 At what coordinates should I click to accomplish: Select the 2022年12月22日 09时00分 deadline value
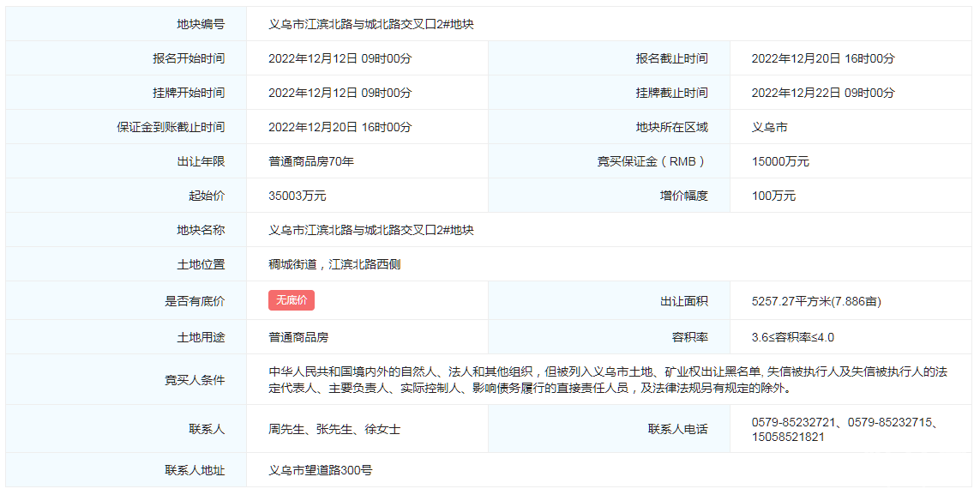click(822, 93)
